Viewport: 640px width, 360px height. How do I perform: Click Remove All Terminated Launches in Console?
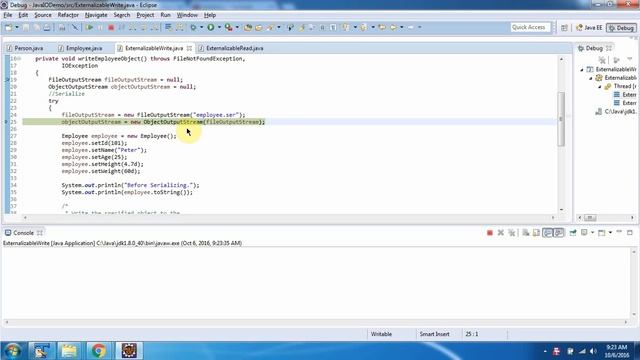coord(511,233)
